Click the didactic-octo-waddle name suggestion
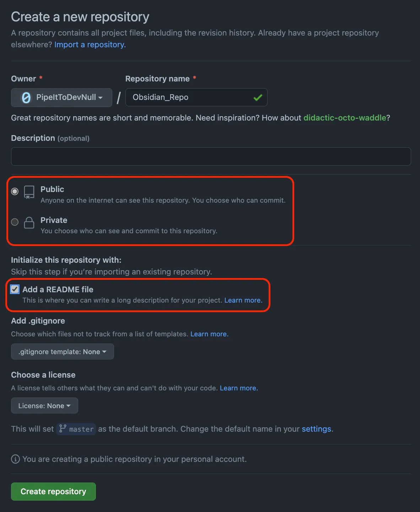Image resolution: width=420 pixels, height=512 pixels. 345,118
